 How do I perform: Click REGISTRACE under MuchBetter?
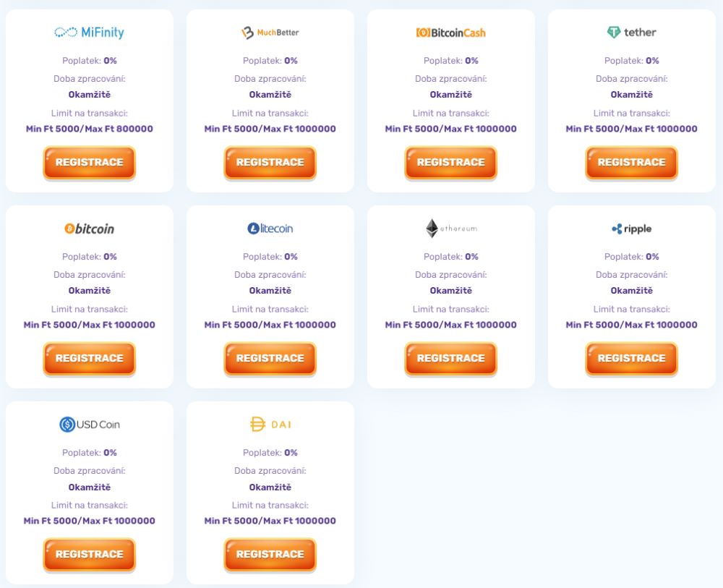pyautogui.click(x=270, y=162)
